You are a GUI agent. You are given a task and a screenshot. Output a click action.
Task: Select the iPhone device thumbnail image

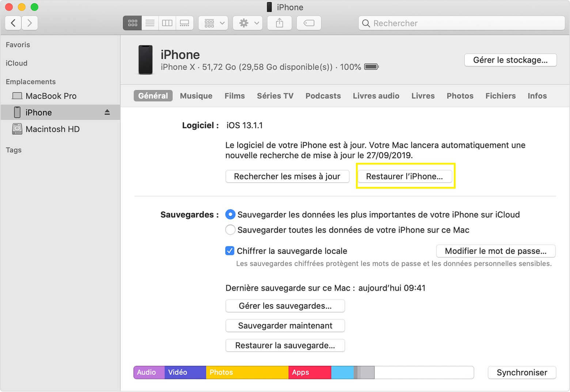click(145, 59)
